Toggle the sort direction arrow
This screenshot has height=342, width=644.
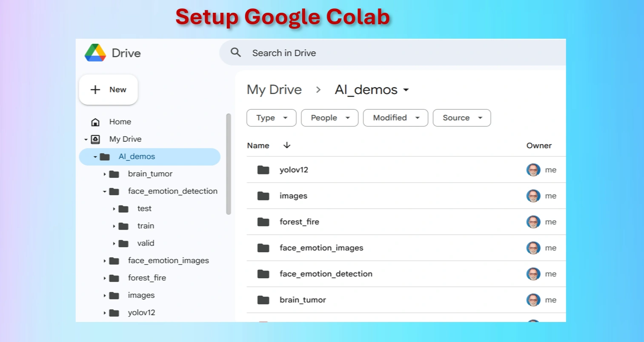coord(287,145)
